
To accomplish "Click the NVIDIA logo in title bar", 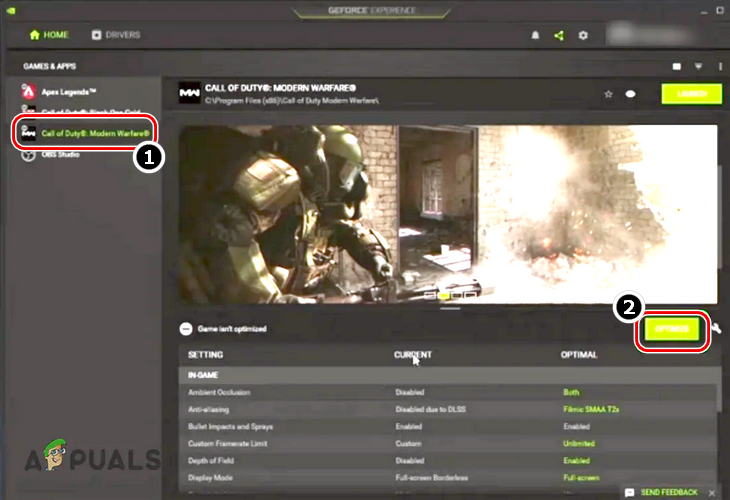I will pos(11,10).
